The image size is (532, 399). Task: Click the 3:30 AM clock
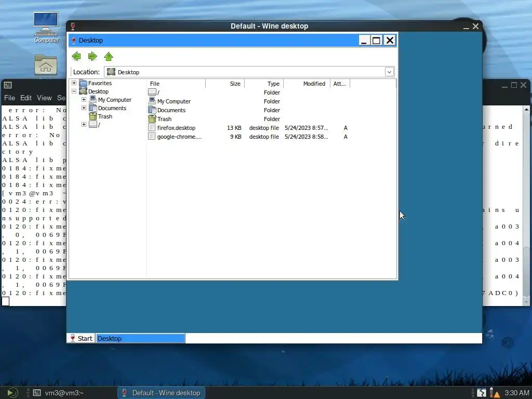[517, 393]
